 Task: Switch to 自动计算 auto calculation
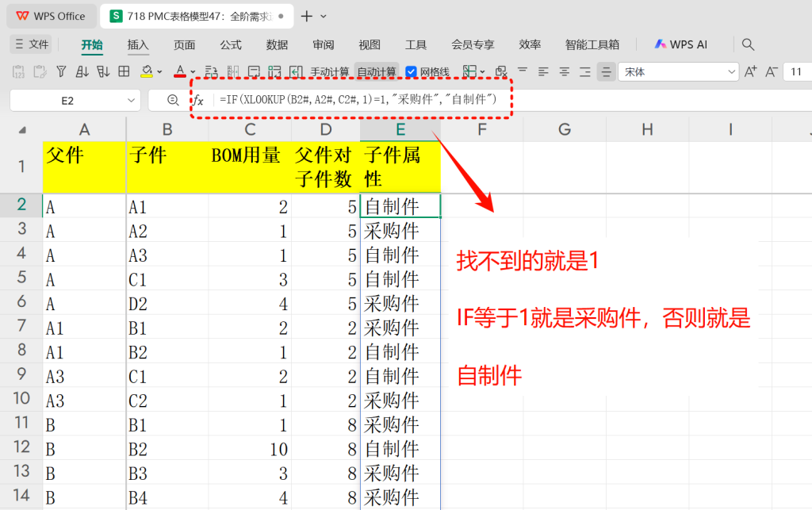[x=377, y=72]
